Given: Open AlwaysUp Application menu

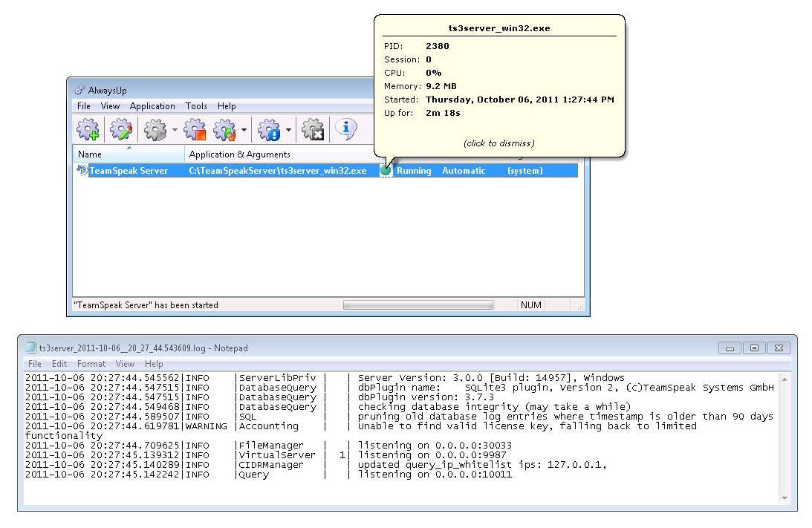Looking at the screenshot, I should click(x=152, y=106).
